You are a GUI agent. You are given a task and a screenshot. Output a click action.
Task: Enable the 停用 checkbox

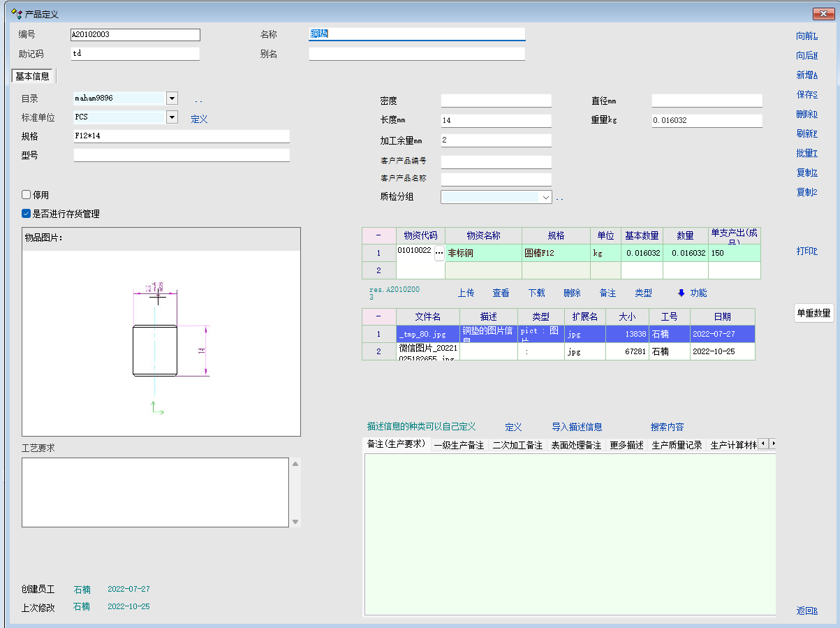pos(27,195)
